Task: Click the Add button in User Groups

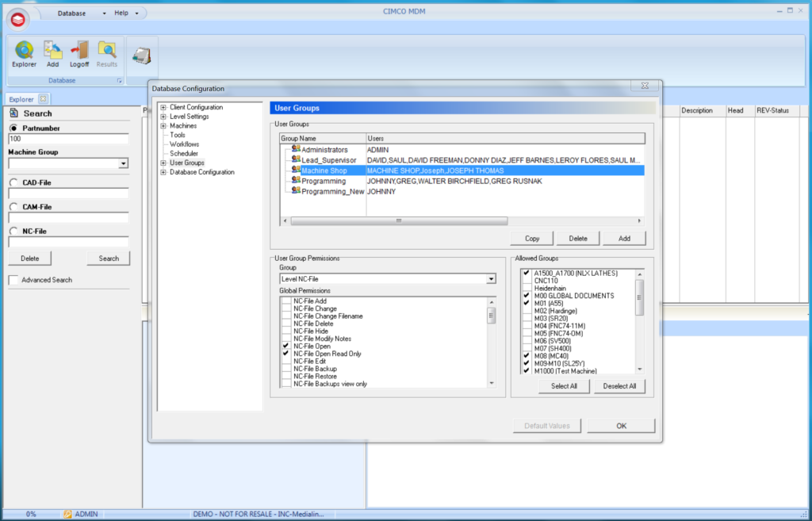Action: click(624, 238)
